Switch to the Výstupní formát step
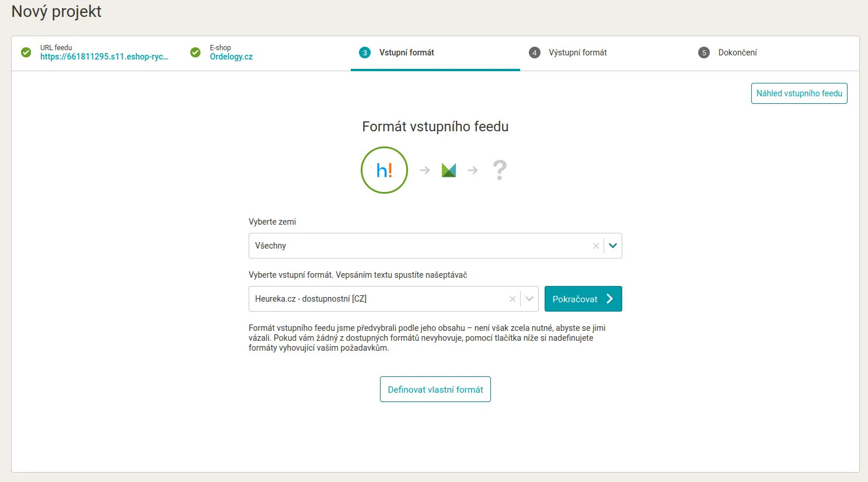This screenshot has height=482, width=868. (577, 53)
